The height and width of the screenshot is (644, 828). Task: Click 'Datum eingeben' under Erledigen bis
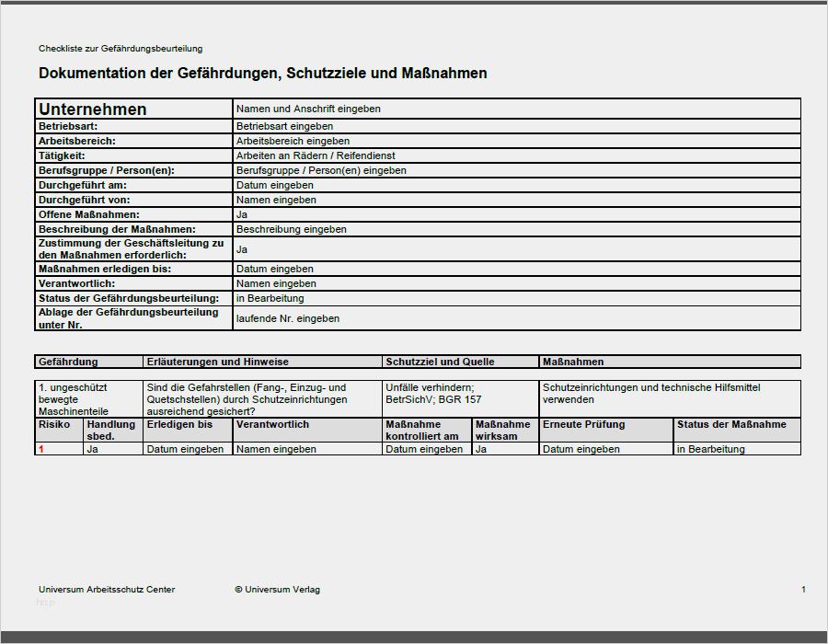pos(188,449)
